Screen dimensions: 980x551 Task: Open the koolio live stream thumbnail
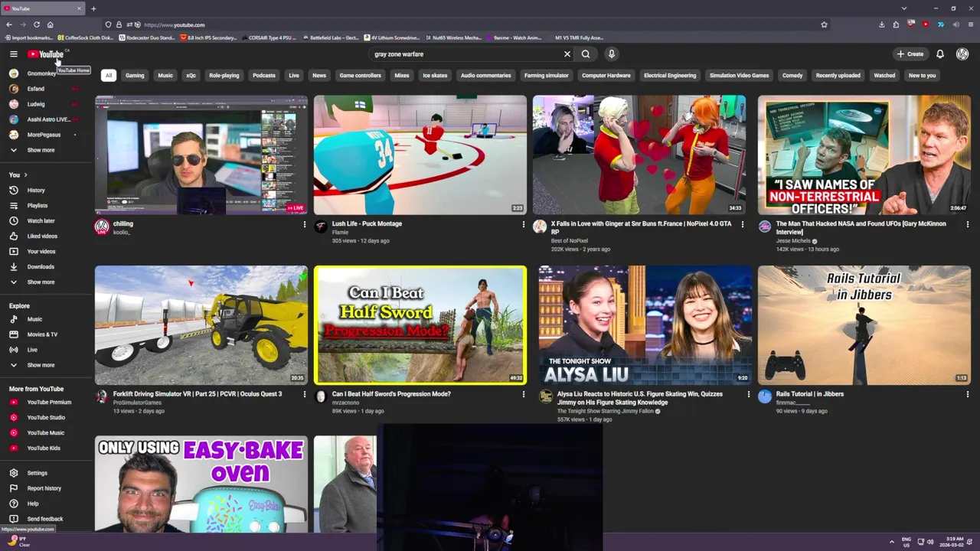[x=201, y=155]
